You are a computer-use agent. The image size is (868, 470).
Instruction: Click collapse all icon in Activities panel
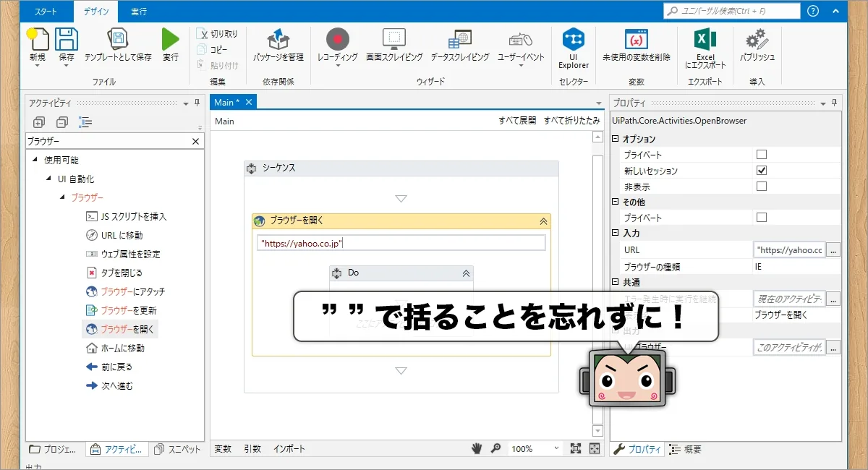[x=62, y=122]
